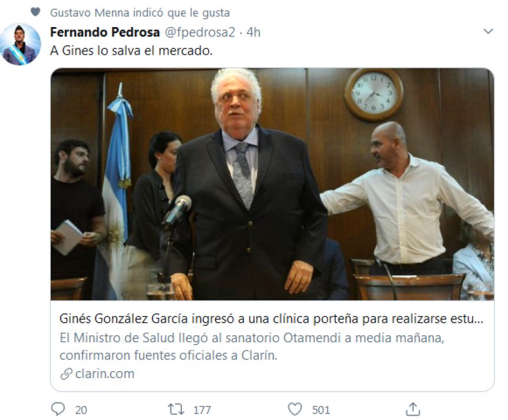View the 177 retweets count
508x420 pixels.
(202, 410)
